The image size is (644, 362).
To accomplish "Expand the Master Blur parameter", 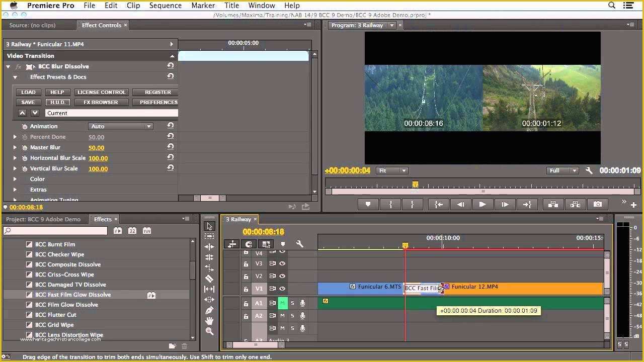I will pyautogui.click(x=15, y=147).
